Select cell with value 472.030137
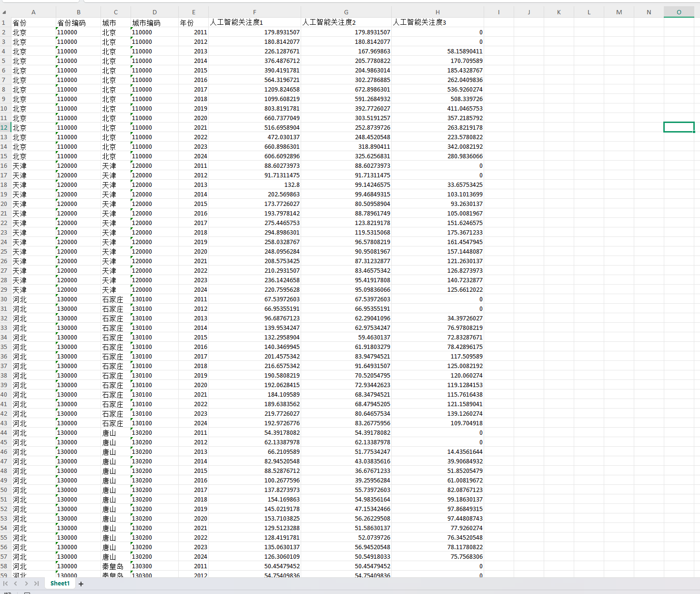 [255, 137]
